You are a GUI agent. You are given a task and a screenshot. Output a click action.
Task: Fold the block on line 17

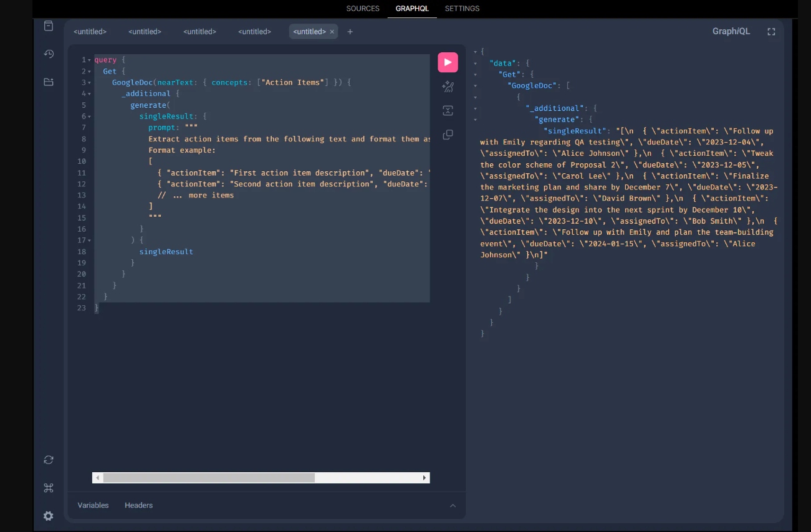pos(90,240)
